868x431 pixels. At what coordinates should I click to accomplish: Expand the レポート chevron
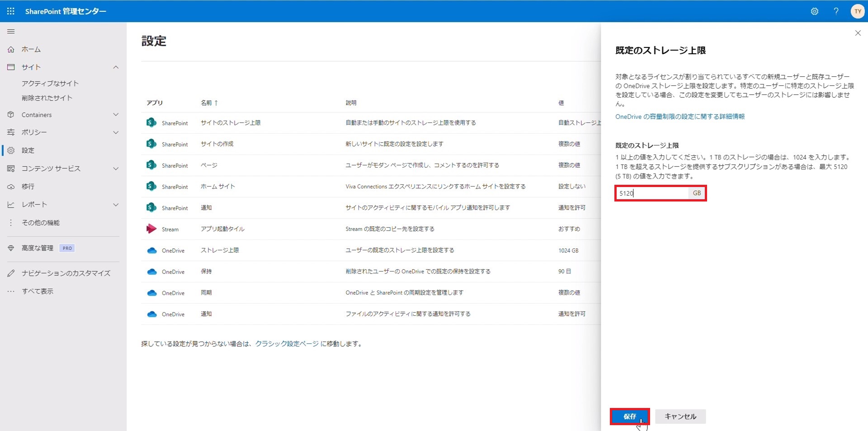[x=116, y=205]
